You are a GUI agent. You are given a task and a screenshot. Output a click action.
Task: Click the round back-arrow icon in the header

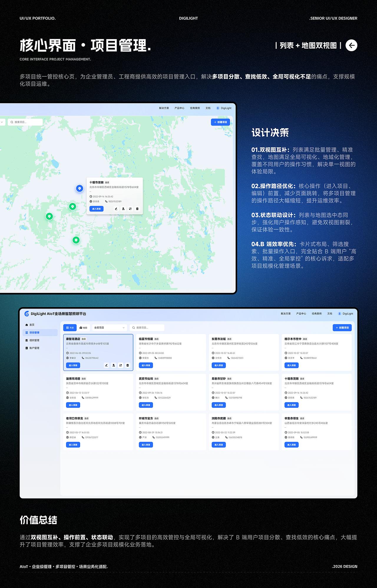coord(351,45)
